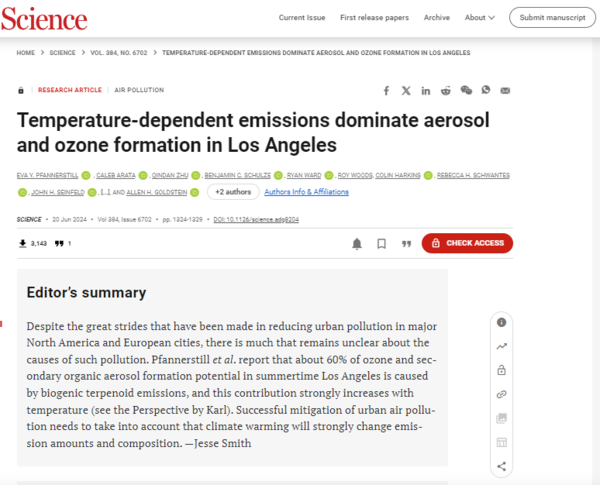Share article on Reddit
This screenshot has width=600, height=485.
click(445, 90)
